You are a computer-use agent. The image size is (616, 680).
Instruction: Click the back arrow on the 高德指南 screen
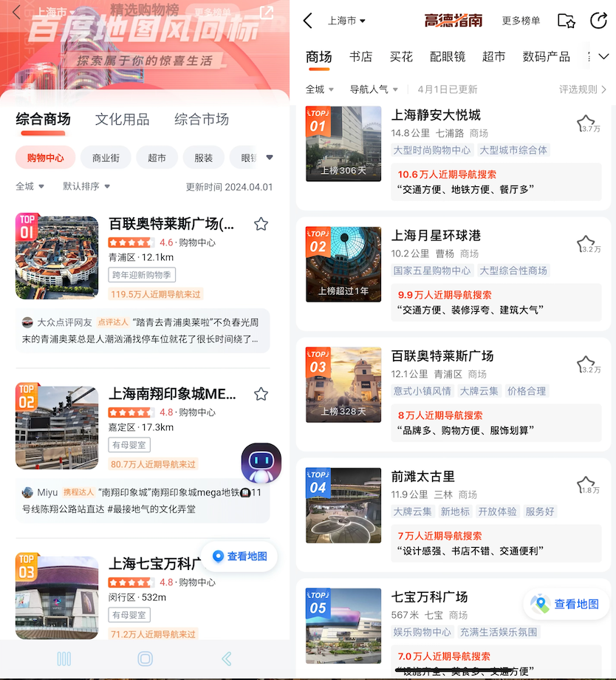[x=308, y=21]
